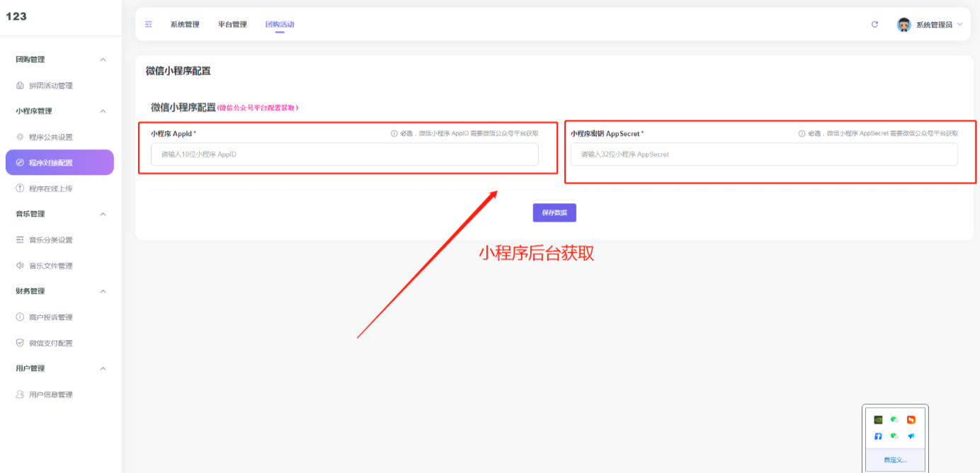Click the 自定义 link in the system tray popup
The height and width of the screenshot is (473, 980).
pyautogui.click(x=895, y=460)
